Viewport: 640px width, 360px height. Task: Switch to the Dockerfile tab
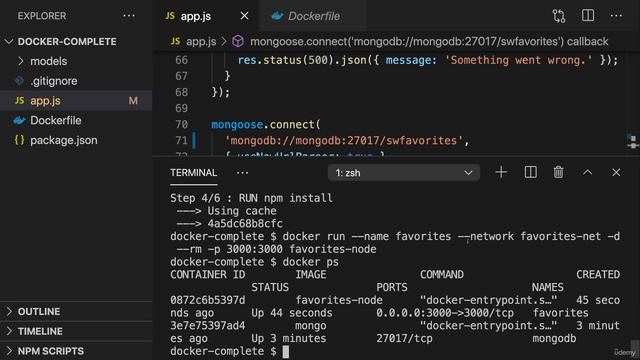click(x=313, y=16)
